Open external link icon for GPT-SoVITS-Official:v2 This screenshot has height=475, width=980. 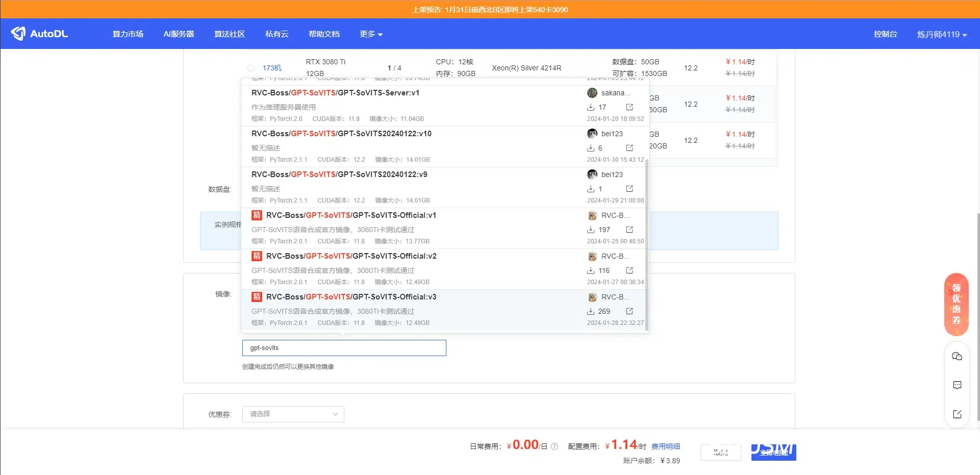click(630, 270)
